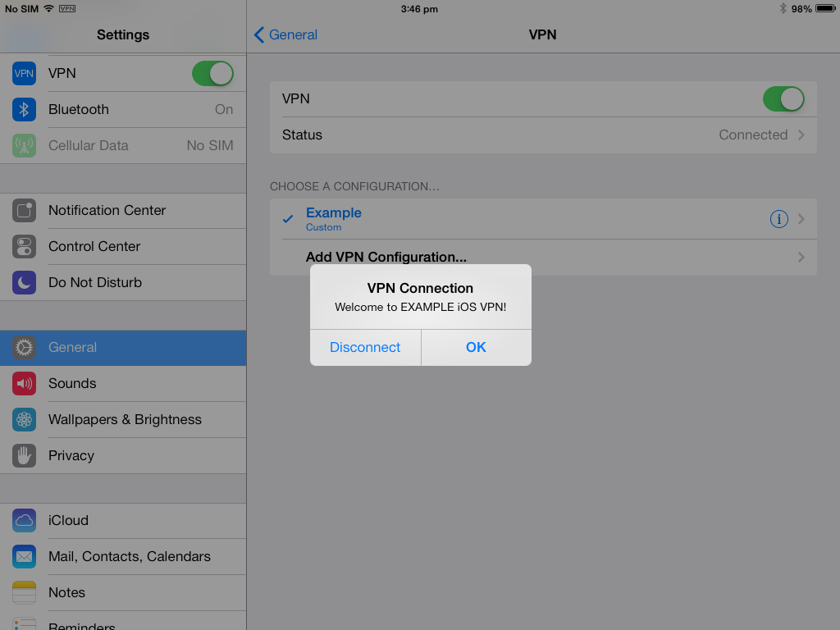Tap the Bluetooth icon in the sidebar
Screen dimensions: 840x630
(24, 109)
